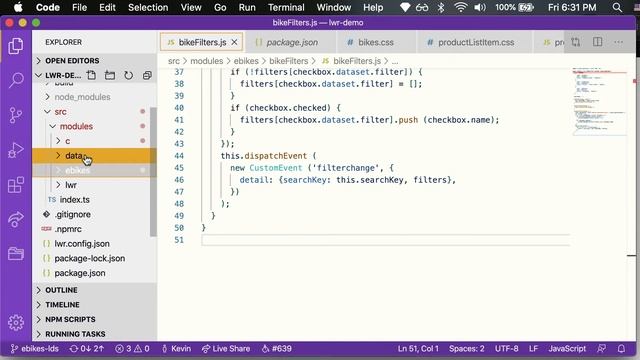Synchronize changes 0 down 2 up
Viewport: 640px width, 360px height.
coord(87,349)
